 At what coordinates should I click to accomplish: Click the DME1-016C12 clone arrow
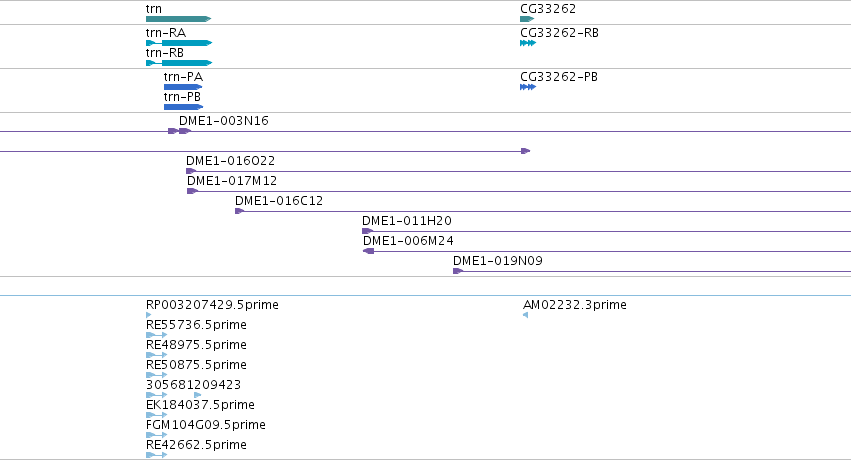tap(239, 211)
